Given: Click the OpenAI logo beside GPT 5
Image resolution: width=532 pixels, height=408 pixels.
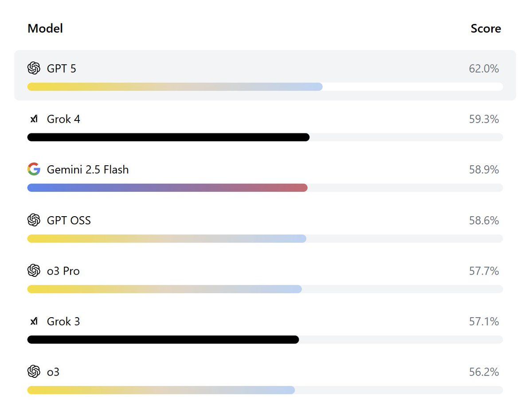Looking at the screenshot, I should point(34,68).
